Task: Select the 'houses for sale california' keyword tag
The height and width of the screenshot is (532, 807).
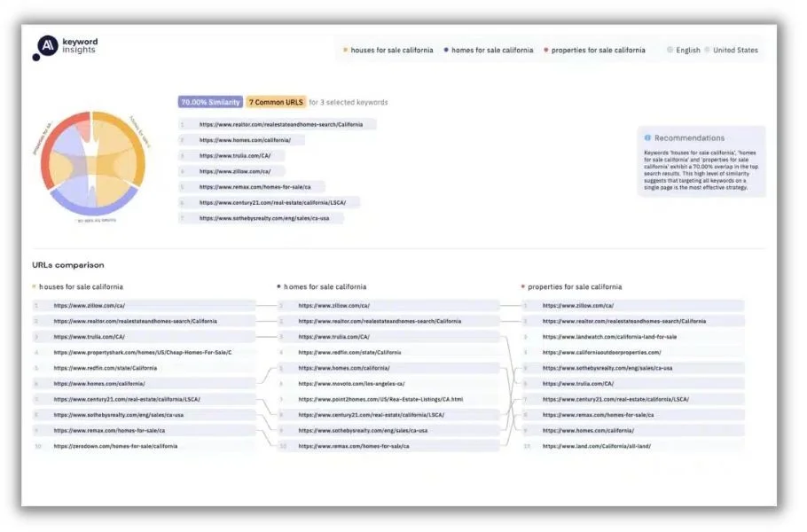Action: [x=388, y=51]
